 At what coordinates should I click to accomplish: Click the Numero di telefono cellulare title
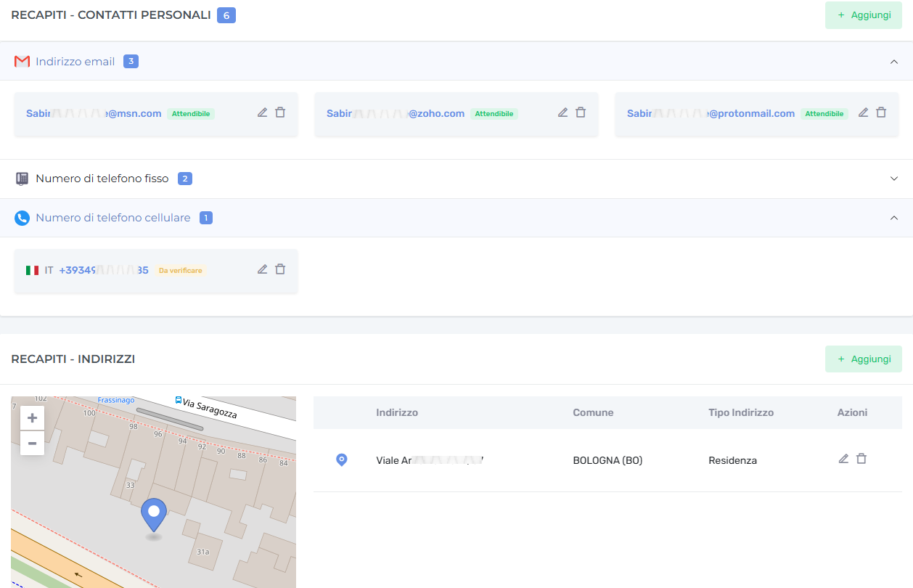tap(113, 218)
